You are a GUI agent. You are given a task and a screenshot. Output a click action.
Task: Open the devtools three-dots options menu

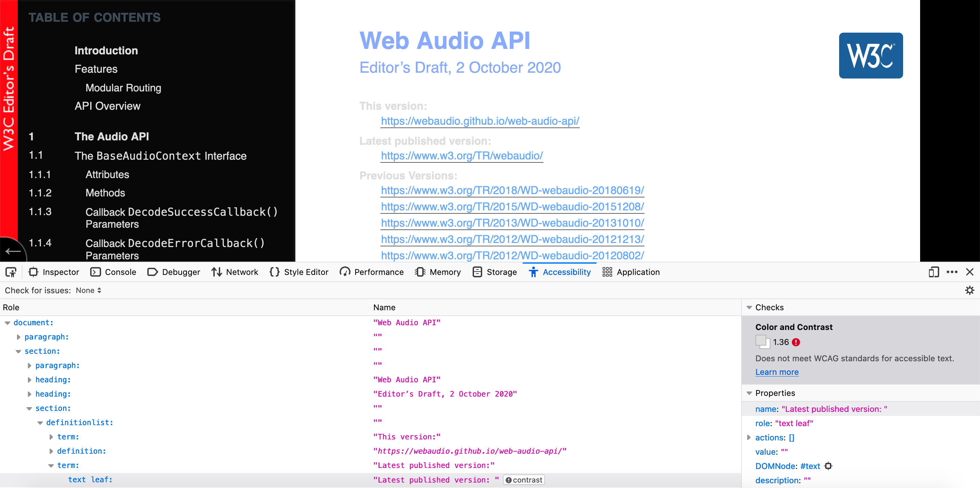pyautogui.click(x=951, y=272)
